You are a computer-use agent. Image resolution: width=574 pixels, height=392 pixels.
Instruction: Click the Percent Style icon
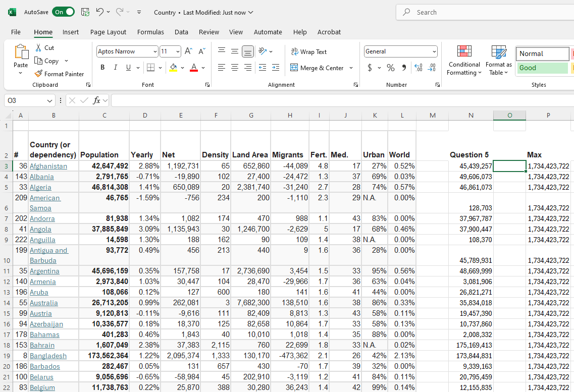point(390,68)
